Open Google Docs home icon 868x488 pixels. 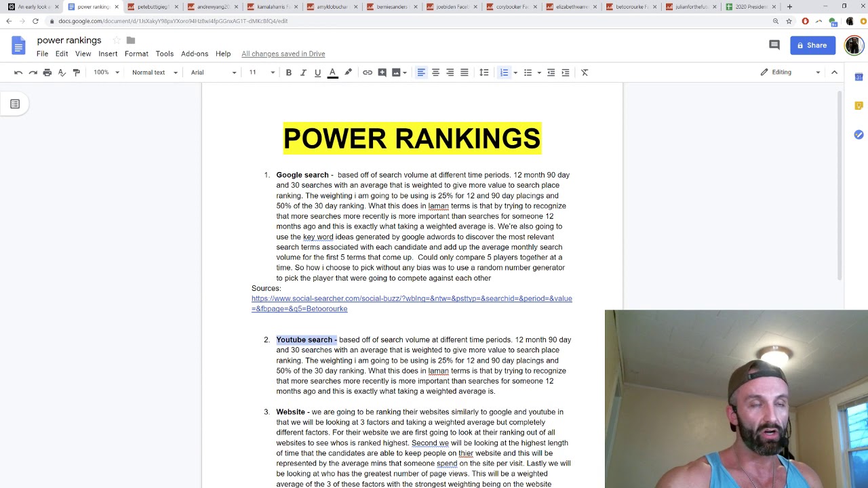18,46
